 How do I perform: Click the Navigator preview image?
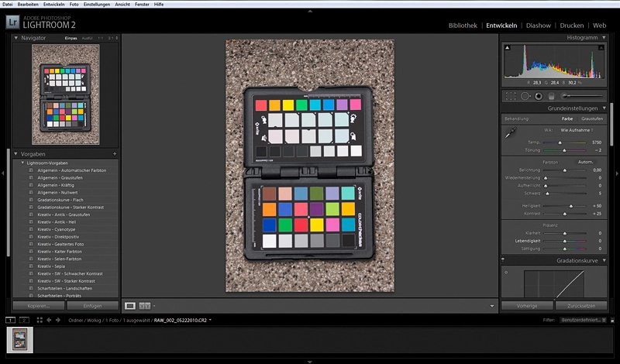[66, 94]
